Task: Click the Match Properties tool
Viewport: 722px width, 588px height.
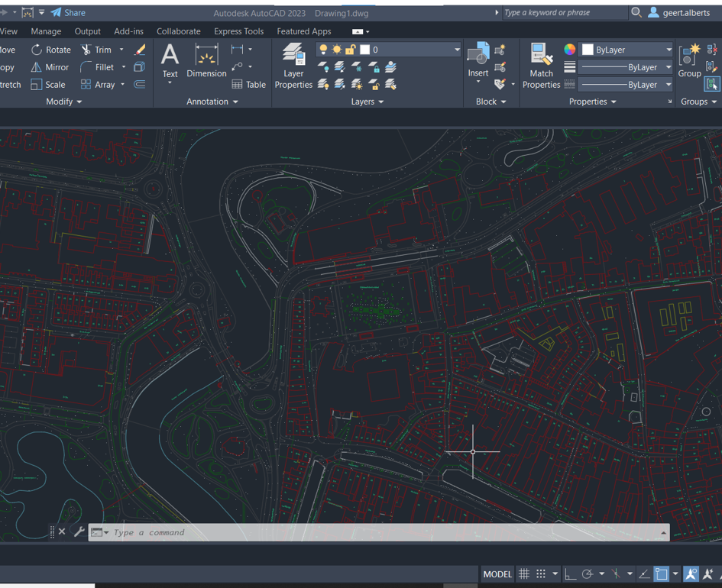Action: [541, 65]
